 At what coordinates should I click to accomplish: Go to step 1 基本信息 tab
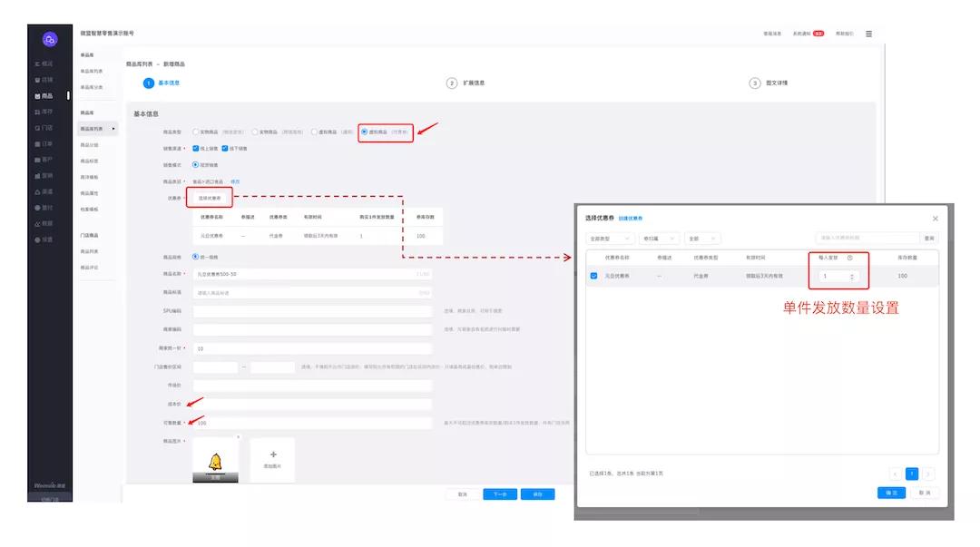(x=162, y=83)
